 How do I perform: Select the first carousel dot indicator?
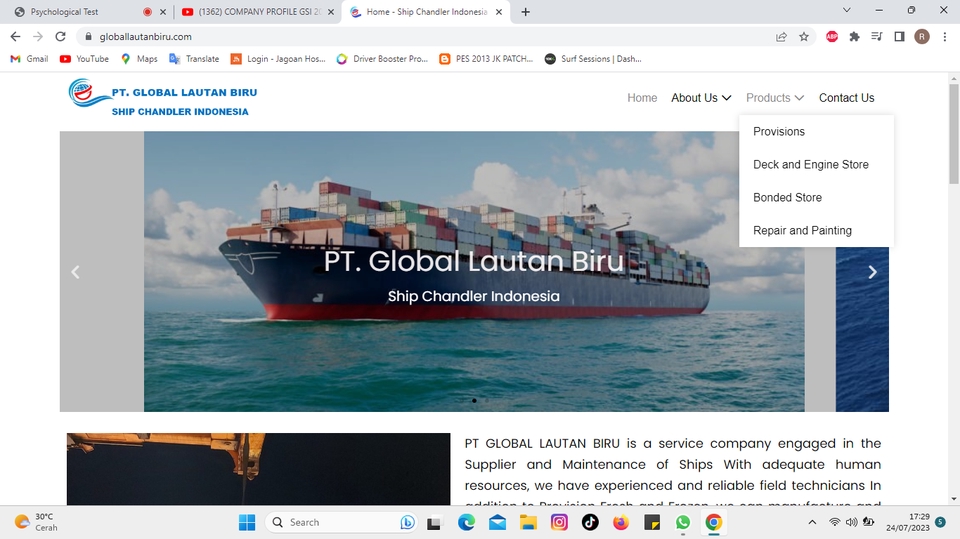[474, 401]
